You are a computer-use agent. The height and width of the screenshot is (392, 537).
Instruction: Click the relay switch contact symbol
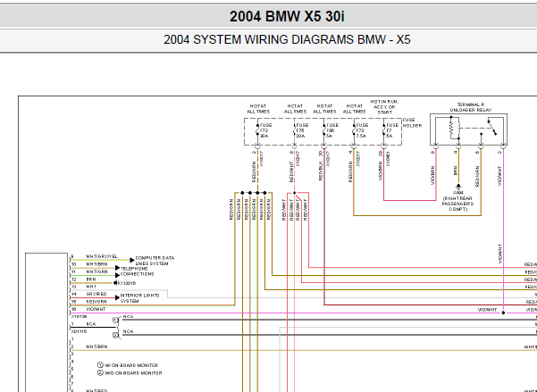click(x=492, y=127)
